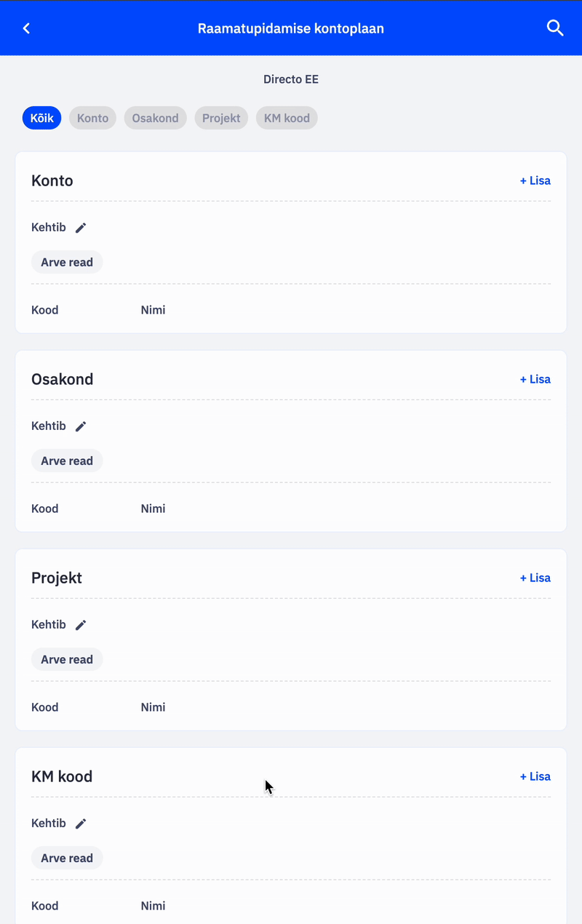Edit Kehtib in the Projekt card
The width and height of the screenshot is (582, 924).
[81, 625]
